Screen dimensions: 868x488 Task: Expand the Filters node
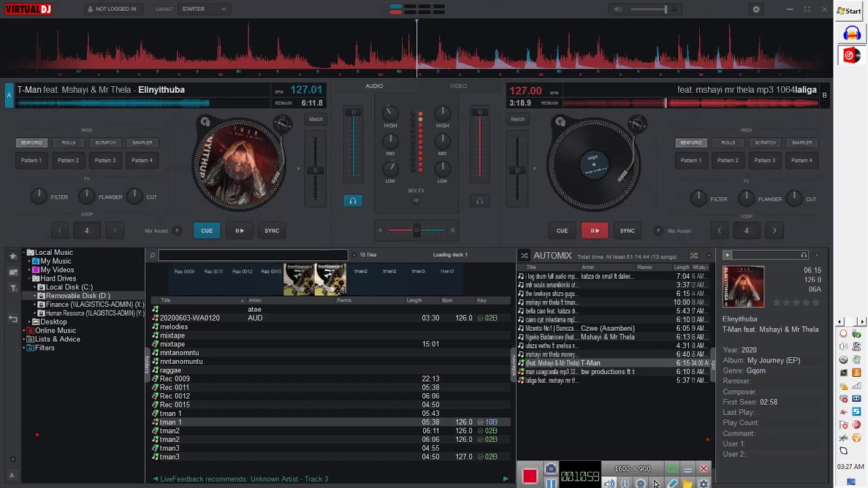point(24,348)
